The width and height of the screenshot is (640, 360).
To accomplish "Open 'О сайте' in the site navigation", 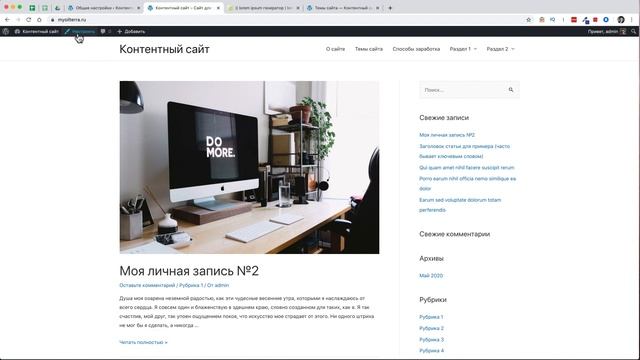I will pyautogui.click(x=335, y=49).
